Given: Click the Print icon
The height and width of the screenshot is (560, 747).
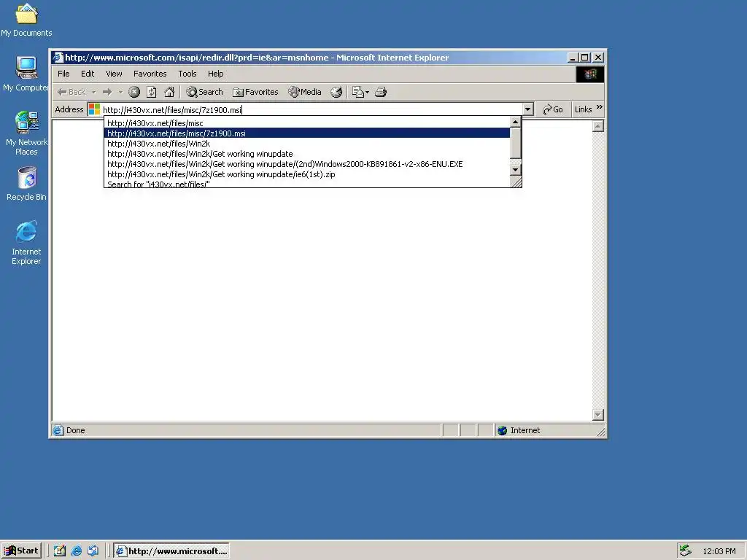Looking at the screenshot, I should coord(381,92).
